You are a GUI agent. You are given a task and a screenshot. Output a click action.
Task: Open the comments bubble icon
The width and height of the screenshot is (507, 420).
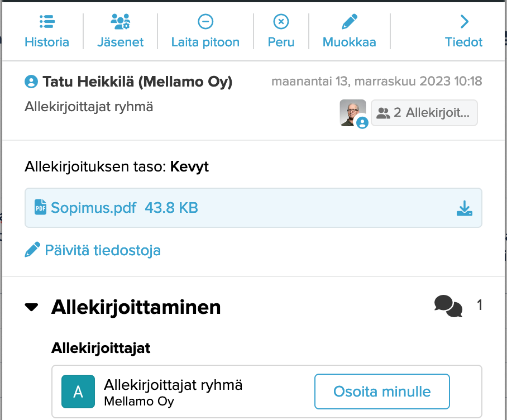[x=448, y=306]
